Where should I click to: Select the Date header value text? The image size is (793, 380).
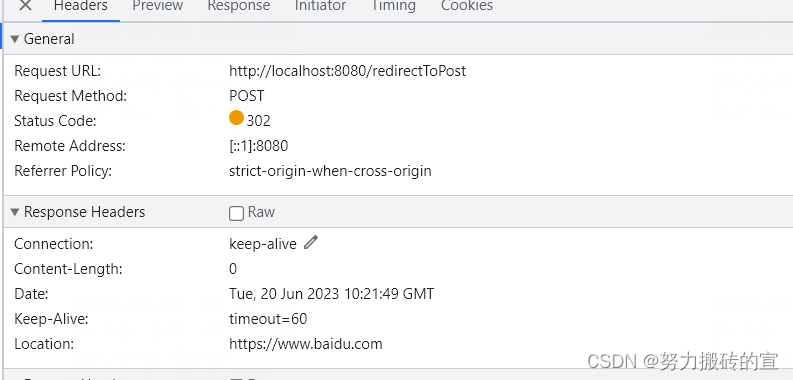coord(331,293)
